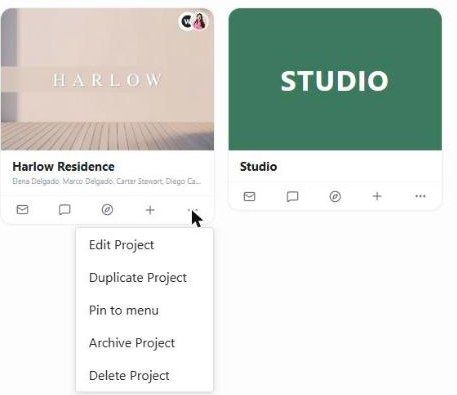The image size is (457, 395).
Task: Open compass icon on Studio card
Action: 335,196
